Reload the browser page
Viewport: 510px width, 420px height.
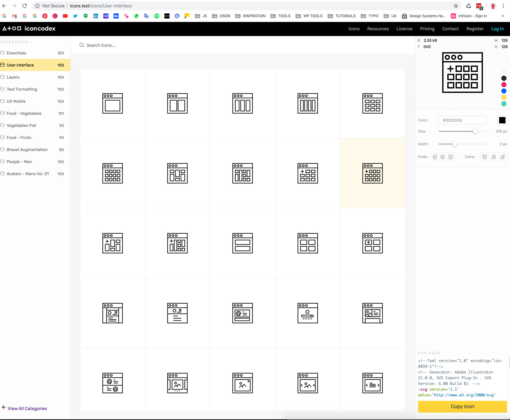(24, 6)
